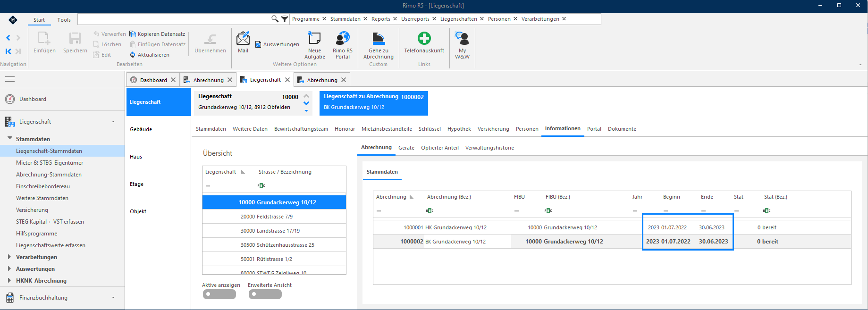Viewport: 868px width, 310px height.
Task: Click the magnifier search icon in the ribbon
Action: [x=275, y=19]
